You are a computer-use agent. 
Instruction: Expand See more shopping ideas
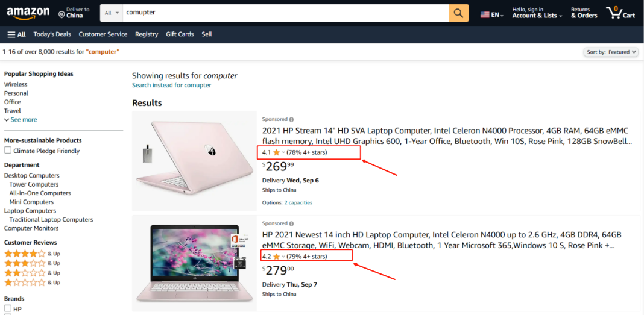[x=21, y=120]
